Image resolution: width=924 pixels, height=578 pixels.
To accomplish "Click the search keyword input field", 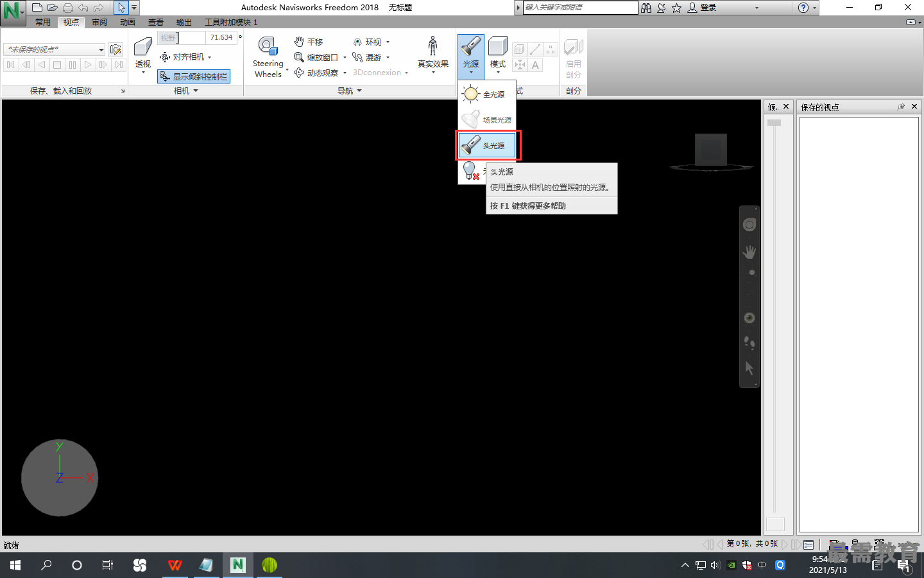I will pyautogui.click(x=580, y=8).
